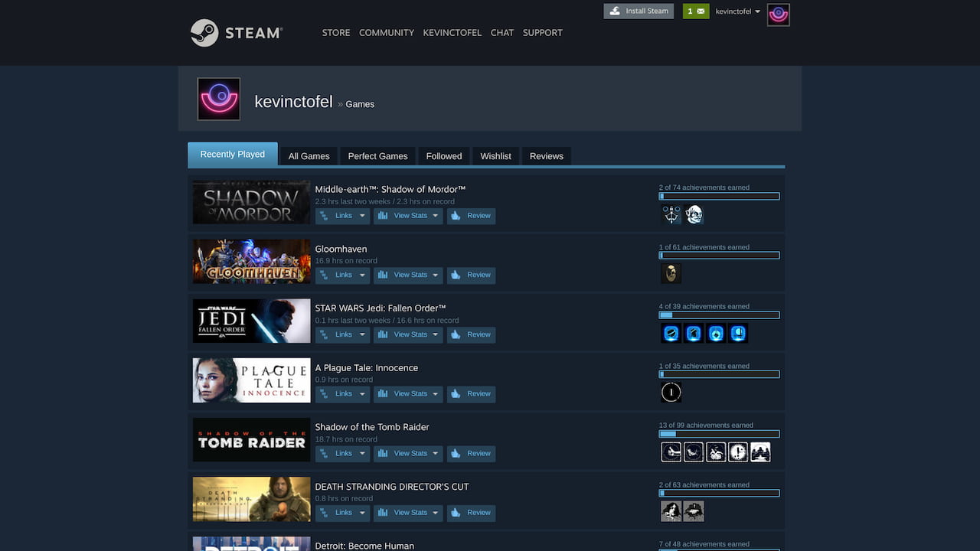Click first Jedi: Fallen Order achievement icon
This screenshot has width=980, height=551.
671,334
